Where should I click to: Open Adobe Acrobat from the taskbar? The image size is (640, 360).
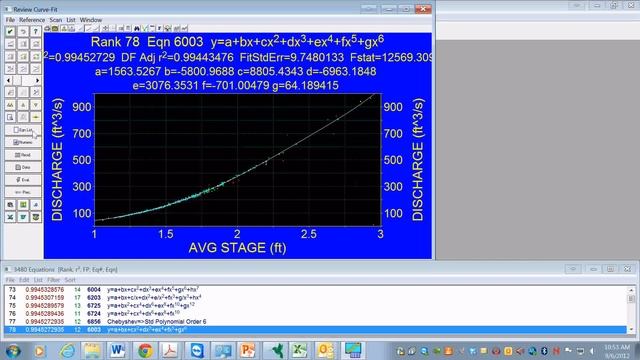[170, 351]
